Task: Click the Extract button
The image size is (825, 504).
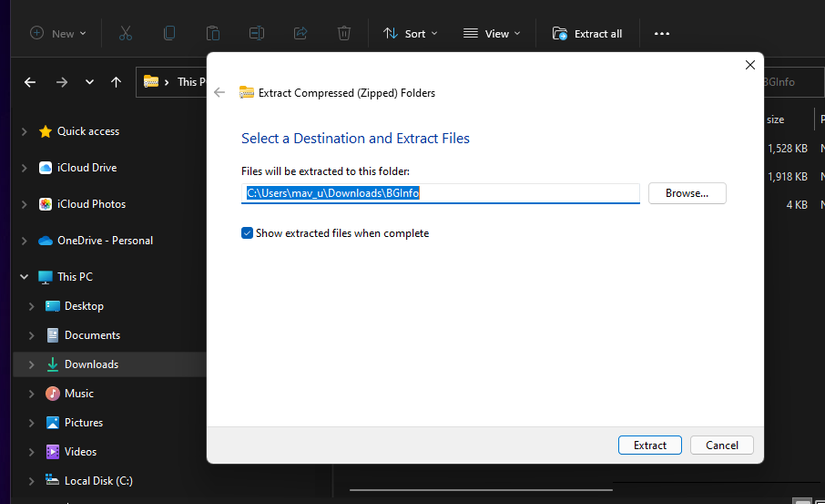Action: click(x=650, y=445)
